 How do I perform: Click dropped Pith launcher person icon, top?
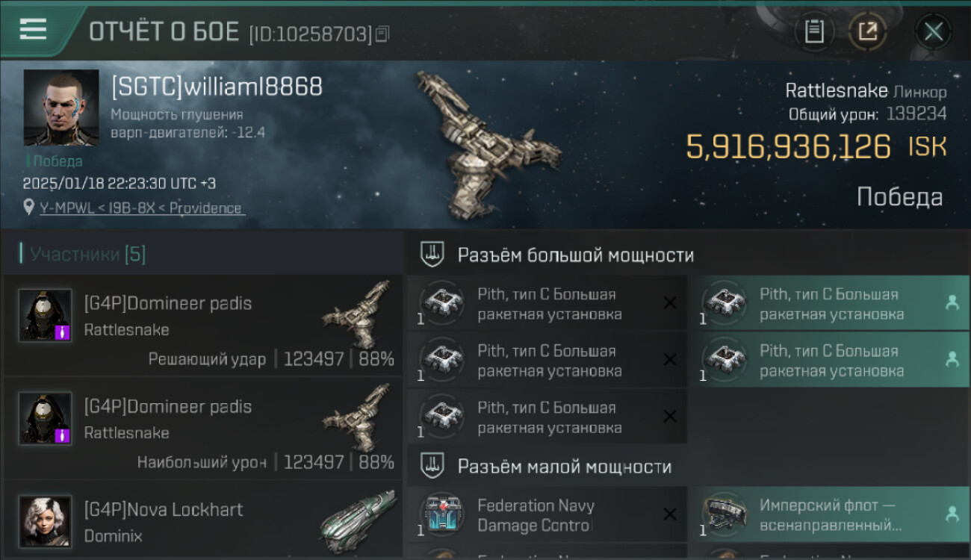click(x=952, y=302)
